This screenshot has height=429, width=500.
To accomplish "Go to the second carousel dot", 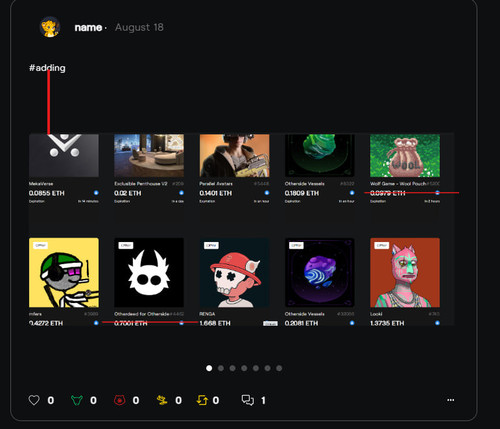I will [x=221, y=368].
